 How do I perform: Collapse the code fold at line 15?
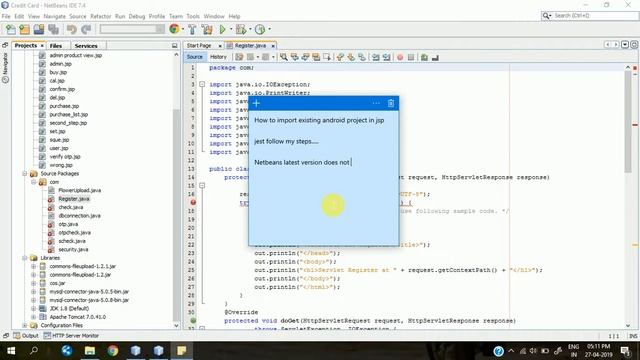point(202,186)
